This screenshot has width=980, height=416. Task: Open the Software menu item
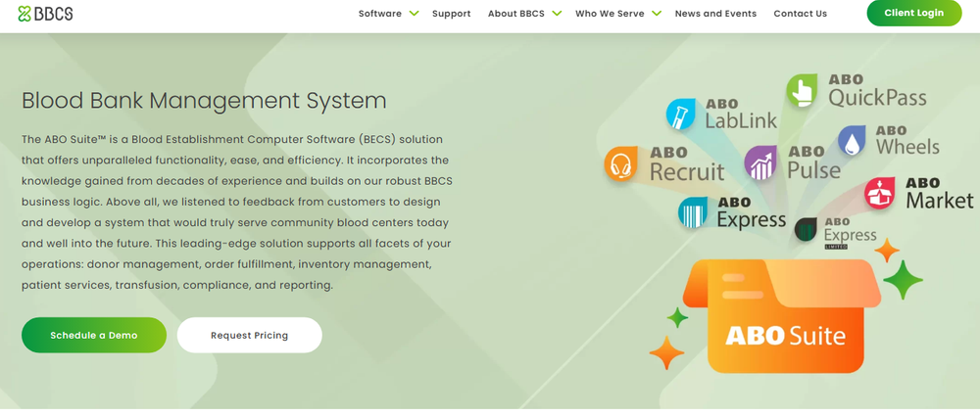click(380, 13)
